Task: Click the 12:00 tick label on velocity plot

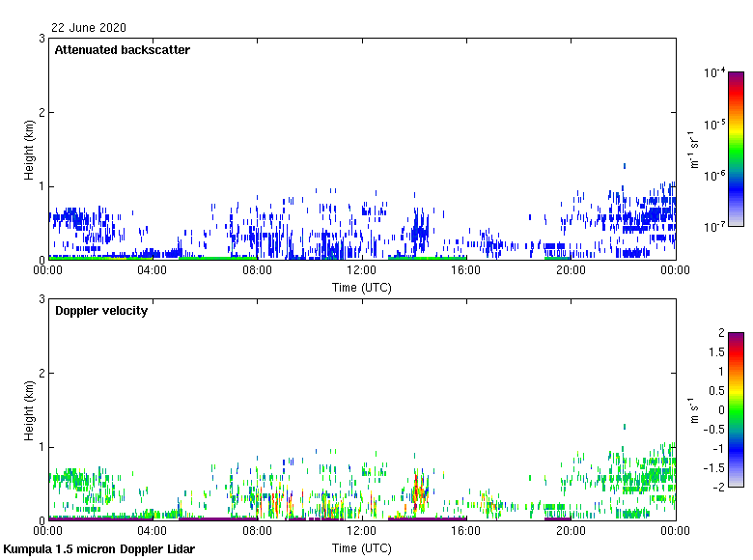Action: (x=362, y=531)
